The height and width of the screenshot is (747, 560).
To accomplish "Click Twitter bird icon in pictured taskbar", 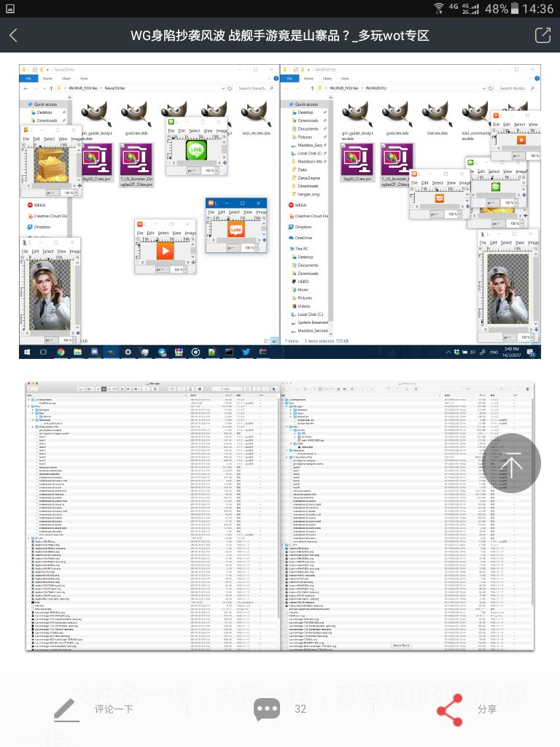I will tap(246, 352).
